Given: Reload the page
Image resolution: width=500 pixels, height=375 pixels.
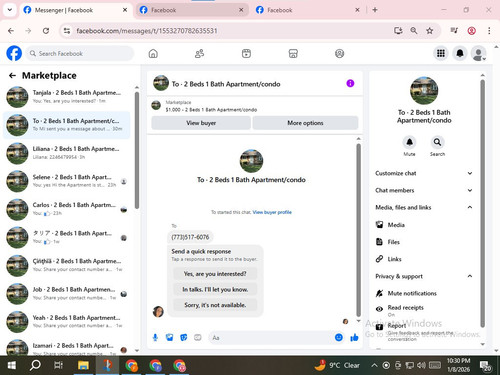Looking at the screenshot, I should click(x=46, y=31).
